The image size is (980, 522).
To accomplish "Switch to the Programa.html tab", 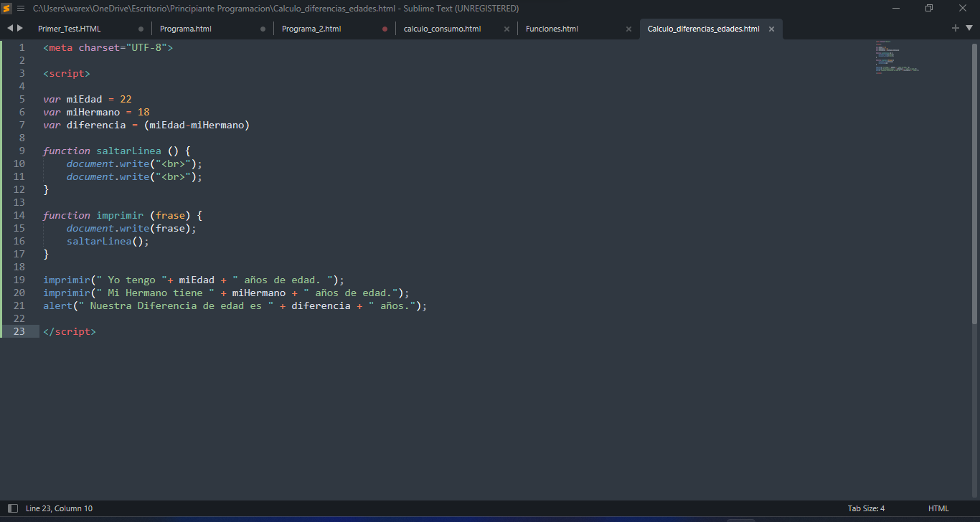I will [x=185, y=29].
